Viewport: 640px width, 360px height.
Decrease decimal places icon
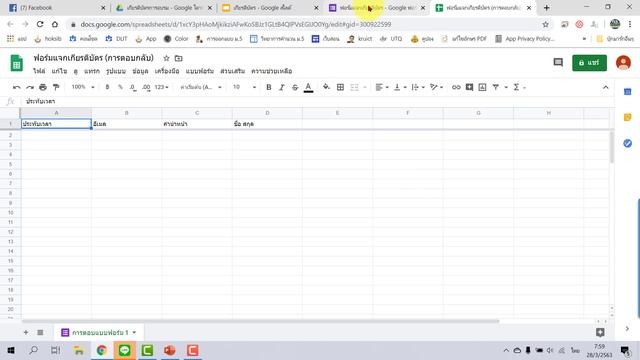click(133, 87)
